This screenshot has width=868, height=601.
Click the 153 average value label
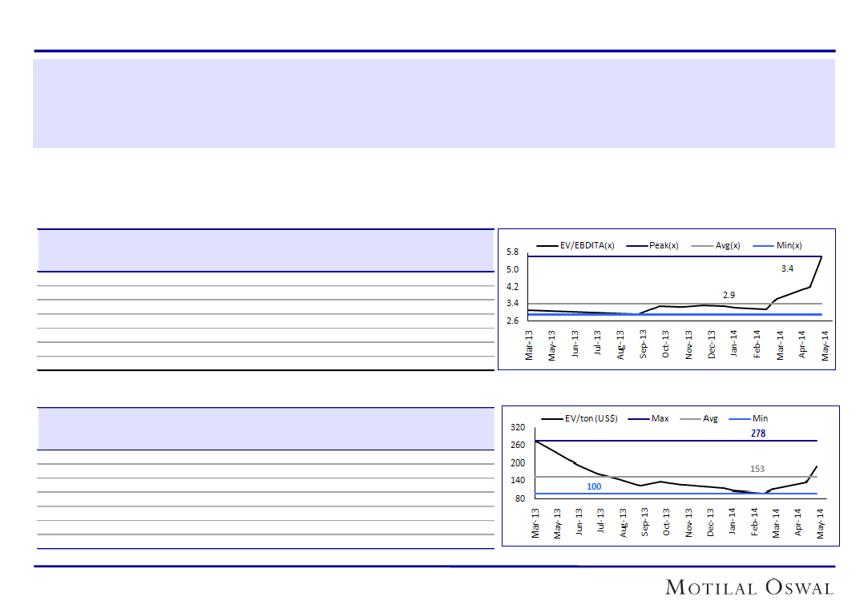[757, 469]
